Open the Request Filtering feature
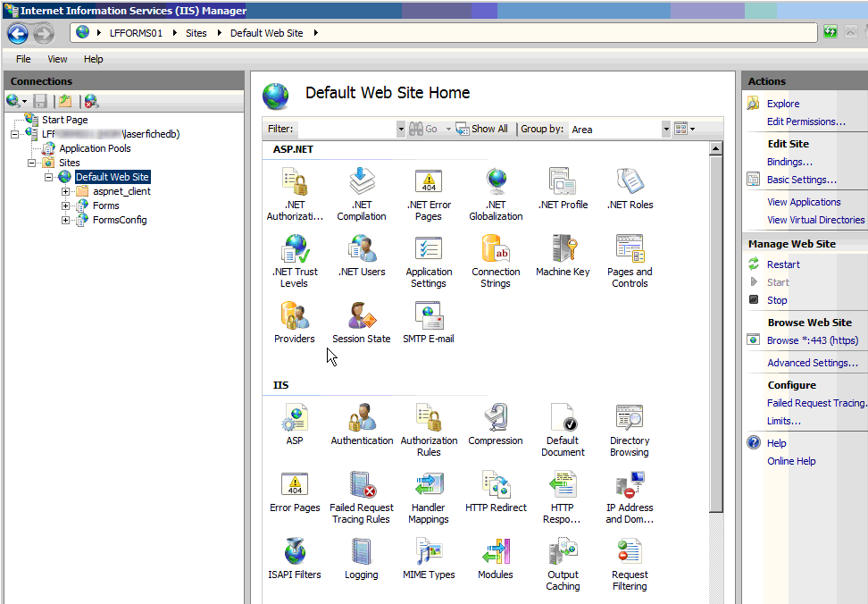 click(630, 564)
